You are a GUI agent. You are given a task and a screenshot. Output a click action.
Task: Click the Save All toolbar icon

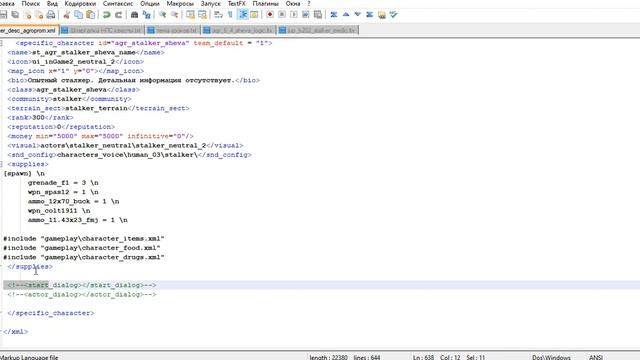point(15,15)
